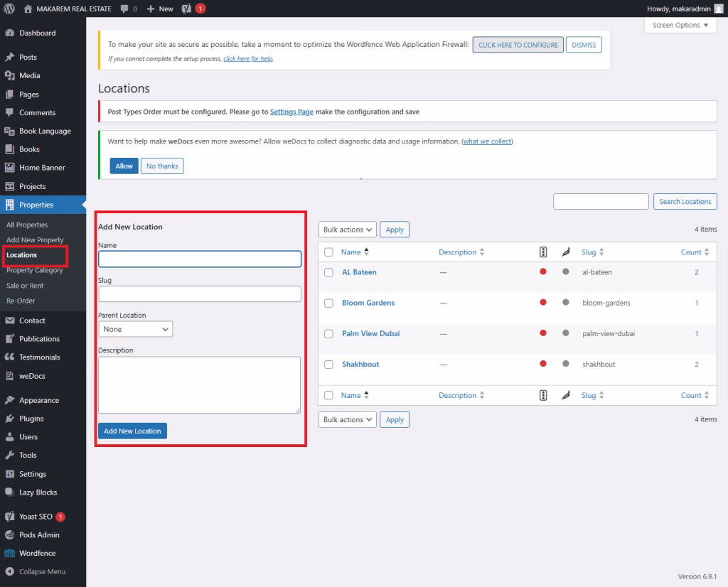
Task: Click the red SEO dot for Shakhbout
Action: [x=543, y=364]
